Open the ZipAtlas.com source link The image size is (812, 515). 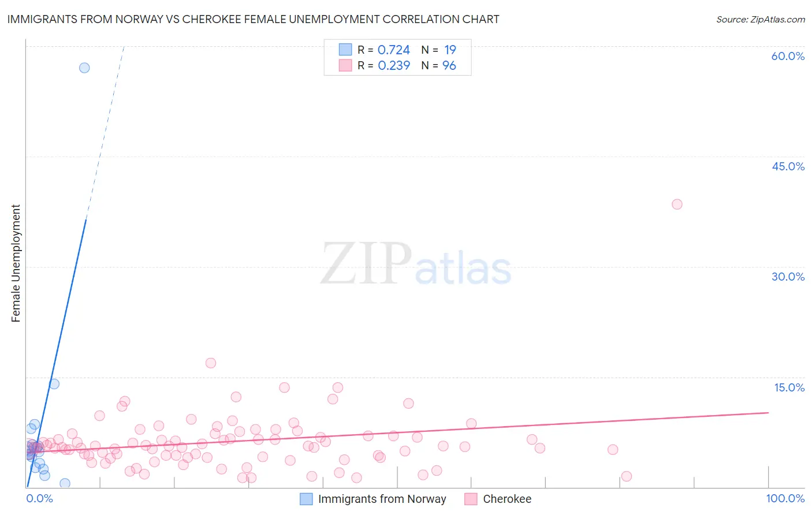point(760,19)
